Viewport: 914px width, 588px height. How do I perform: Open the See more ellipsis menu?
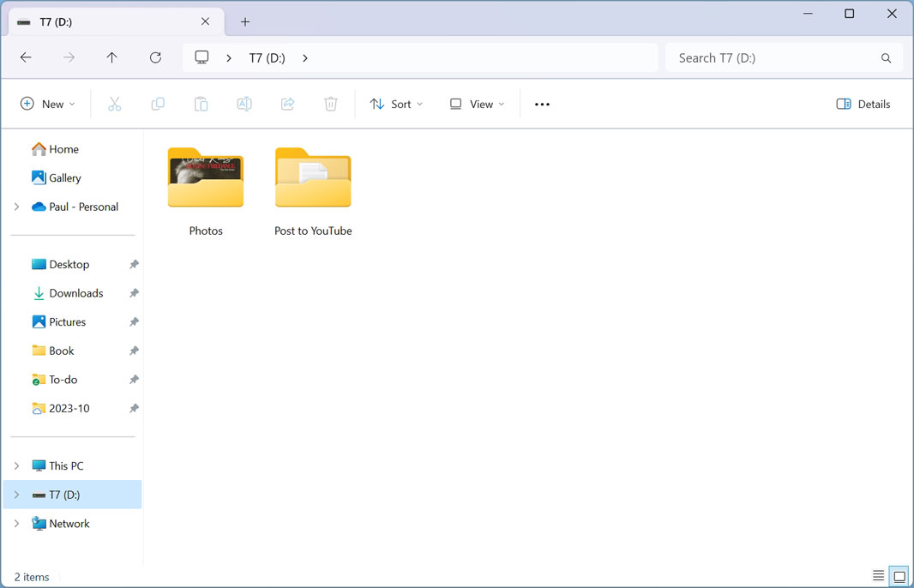542,104
